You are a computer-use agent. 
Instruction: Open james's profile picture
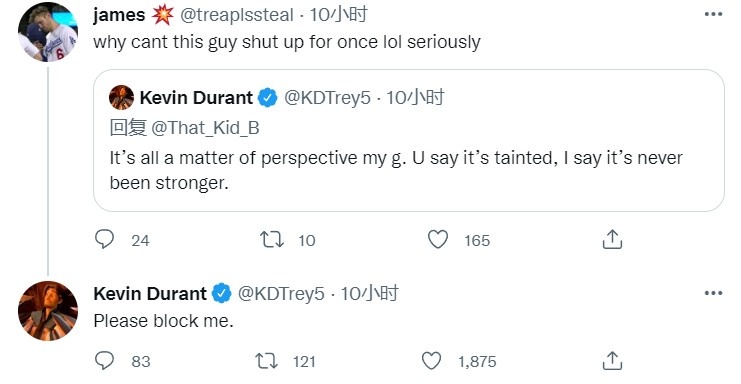click(48, 32)
